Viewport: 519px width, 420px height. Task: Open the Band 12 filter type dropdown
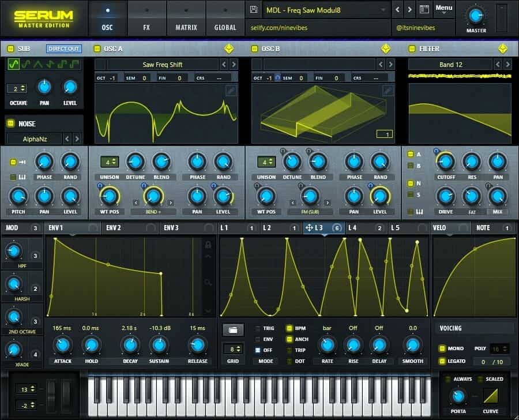point(450,65)
